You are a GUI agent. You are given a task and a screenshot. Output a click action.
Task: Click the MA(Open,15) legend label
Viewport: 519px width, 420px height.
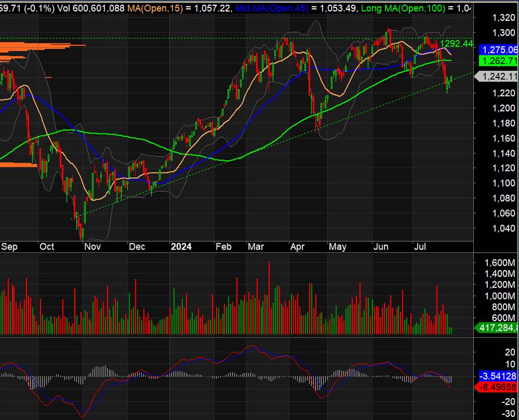(x=155, y=8)
